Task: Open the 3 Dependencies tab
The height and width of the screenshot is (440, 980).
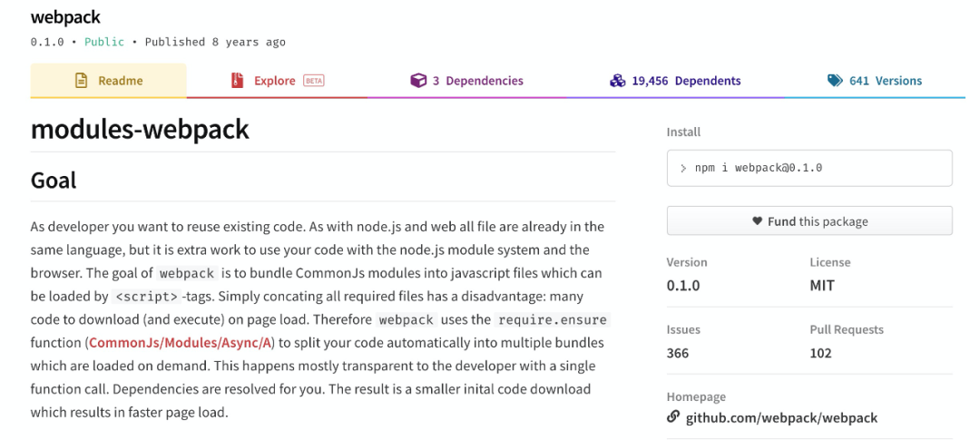Action: 477,81
